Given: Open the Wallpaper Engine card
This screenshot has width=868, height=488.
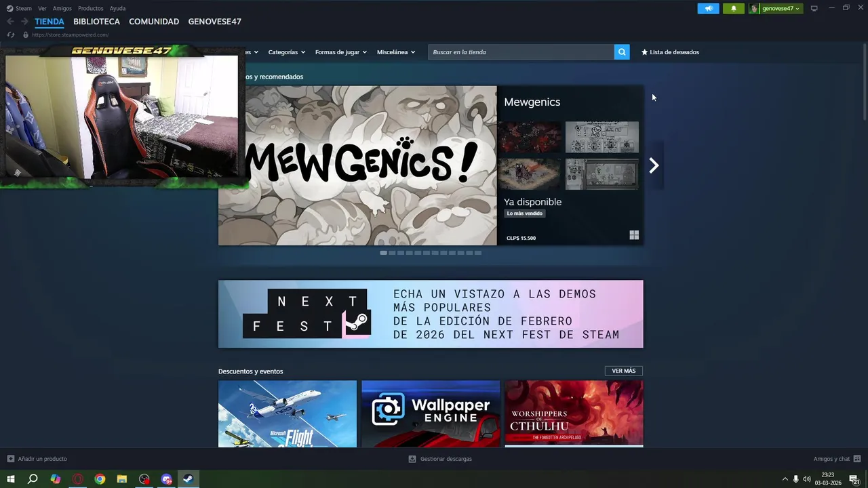Looking at the screenshot, I should tap(431, 413).
